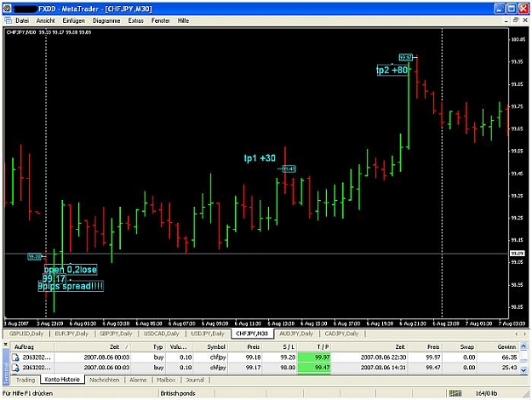Click the order icon of the 66.35 profit row
The image size is (532, 400).
pyautogui.click(x=16, y=357)
